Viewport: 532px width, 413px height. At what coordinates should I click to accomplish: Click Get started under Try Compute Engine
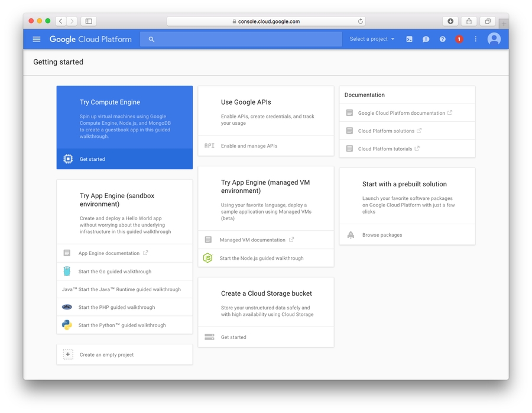pos(93,159)
